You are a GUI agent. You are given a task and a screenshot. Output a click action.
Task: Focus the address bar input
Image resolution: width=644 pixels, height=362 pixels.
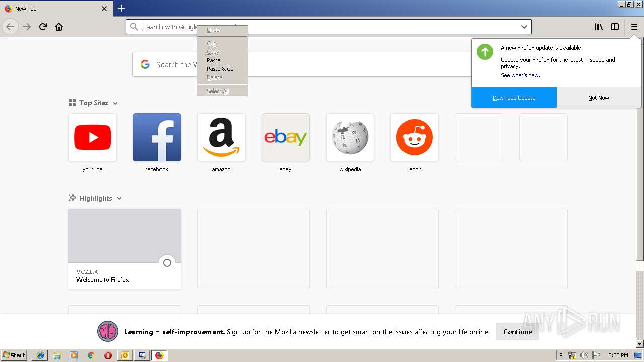(x=329, y=27)
